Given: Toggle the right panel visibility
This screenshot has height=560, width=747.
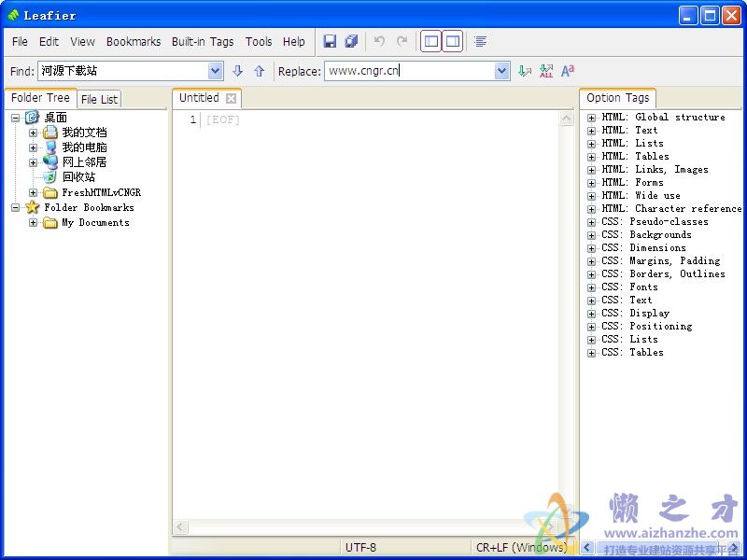Looking at the screenshot, I should pyautogui.click(x=454, y=41).
